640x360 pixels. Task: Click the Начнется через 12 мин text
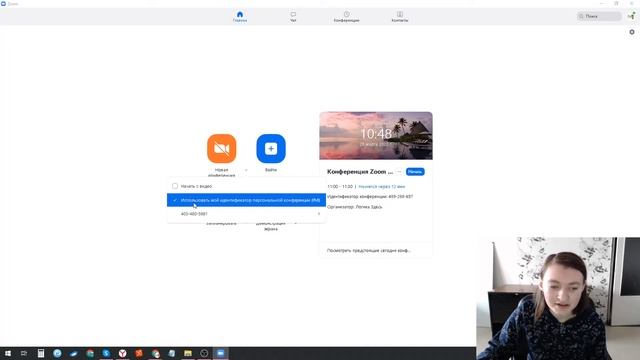pyautogui.click(x=382, y=187)
